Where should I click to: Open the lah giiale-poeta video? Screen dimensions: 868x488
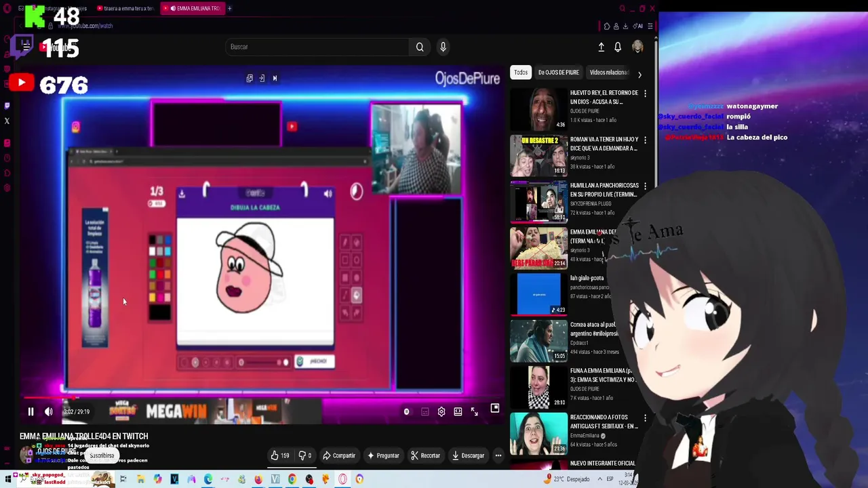coord(538,294)
